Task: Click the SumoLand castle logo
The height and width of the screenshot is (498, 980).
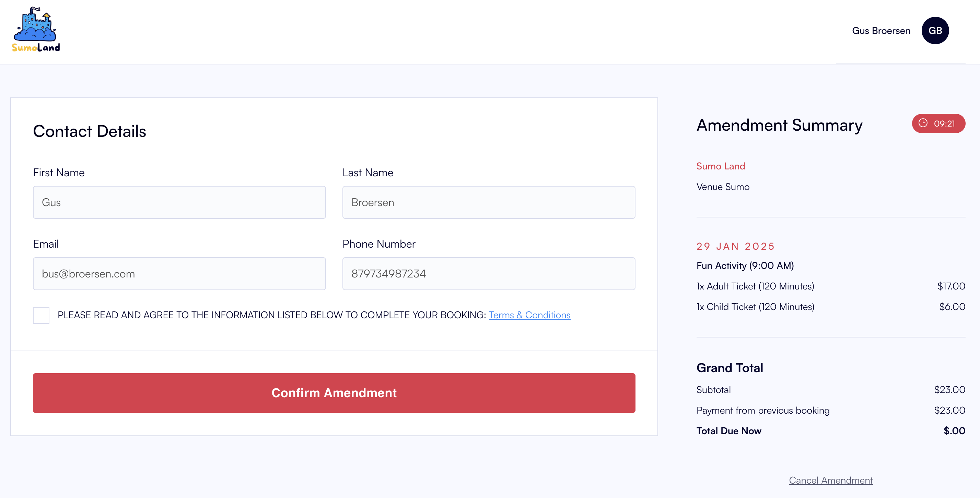Action: tap(36, 29)
